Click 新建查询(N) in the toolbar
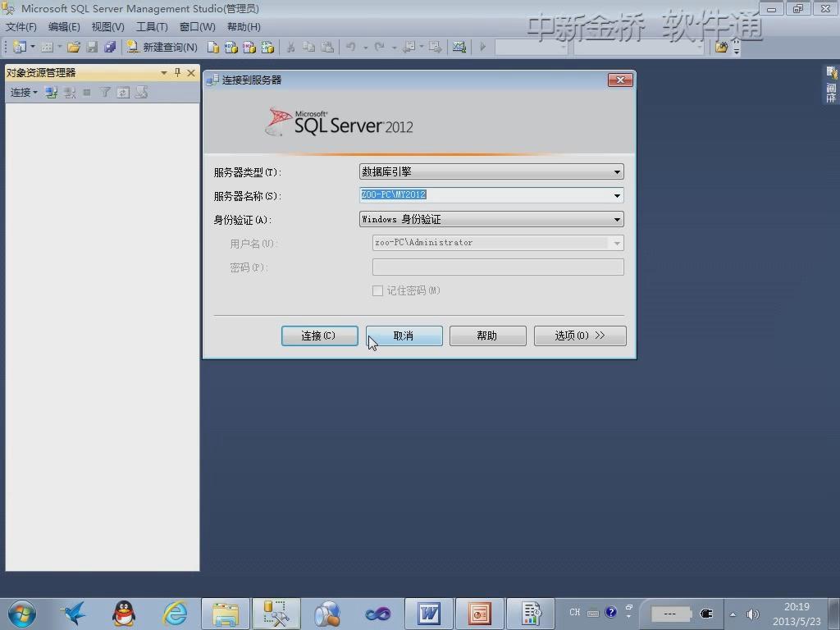 [x=162, y=47]
